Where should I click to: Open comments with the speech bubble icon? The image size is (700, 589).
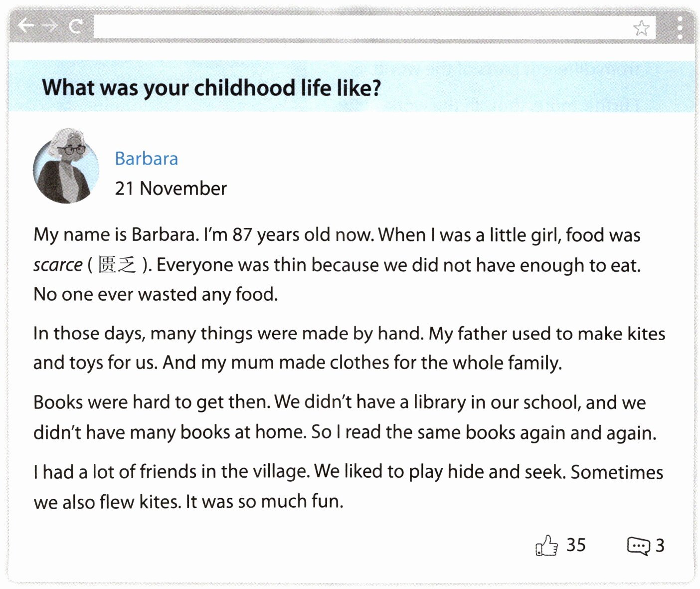tap(638, 546)
